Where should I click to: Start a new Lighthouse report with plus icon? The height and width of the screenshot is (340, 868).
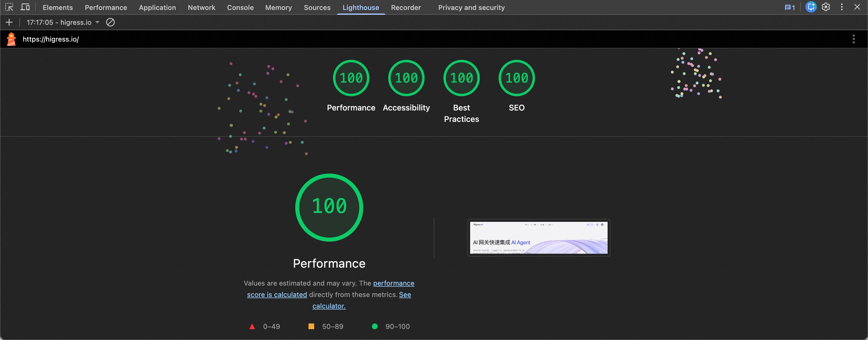9,22
